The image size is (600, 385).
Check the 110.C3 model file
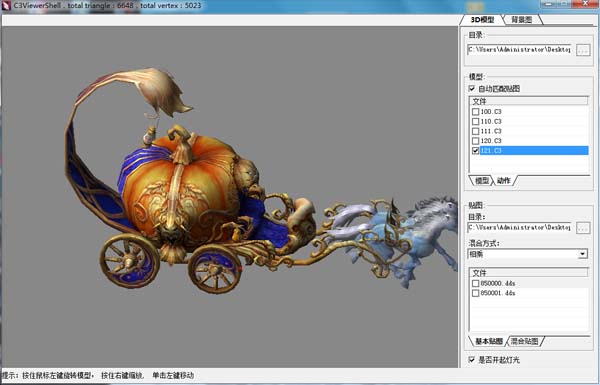tap(476, 121)
